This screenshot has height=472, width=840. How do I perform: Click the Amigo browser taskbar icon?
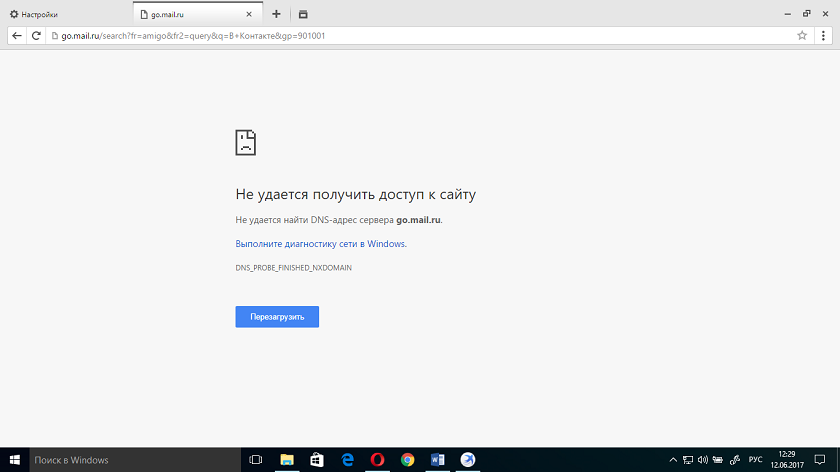[468, 460]
